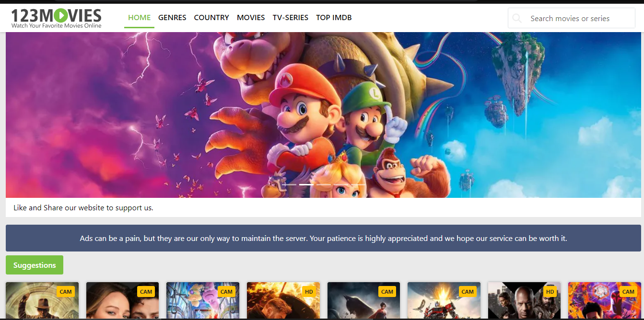Open the bald man trio HD poster
This screenshot has height=320, width=644.
click(x=525, y=300)
